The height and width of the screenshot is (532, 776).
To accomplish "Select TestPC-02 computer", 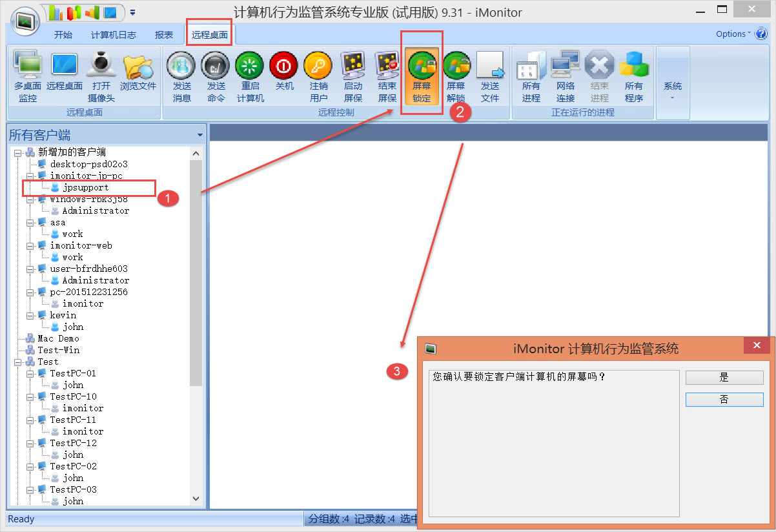I will click(74, 466).
